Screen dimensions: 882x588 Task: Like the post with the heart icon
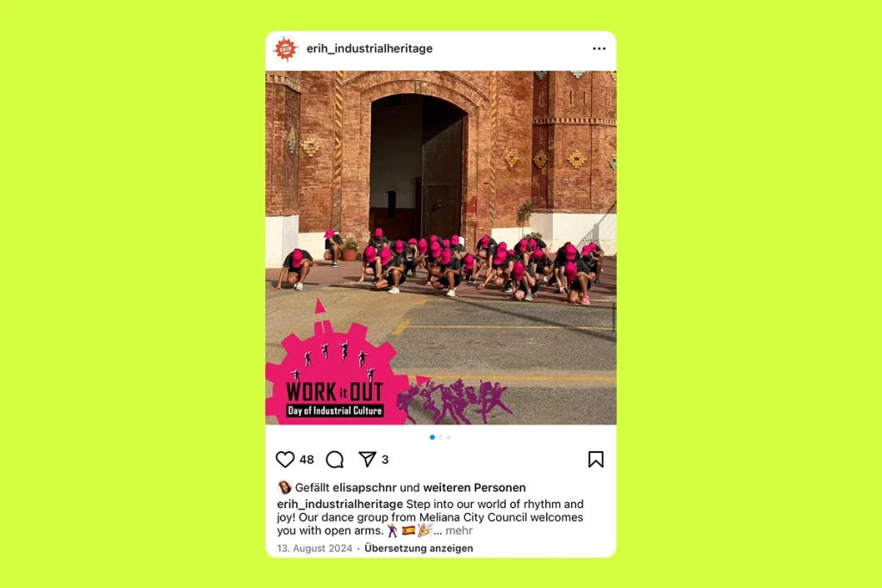click(285, 459)
